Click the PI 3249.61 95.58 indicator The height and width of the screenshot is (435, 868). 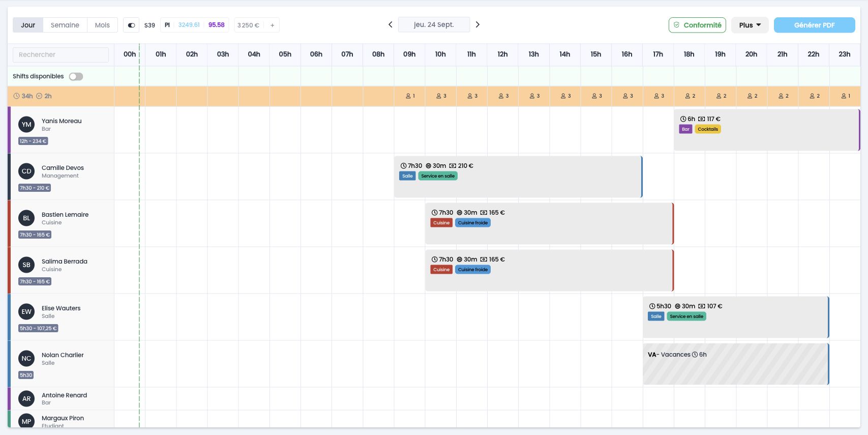194,25
